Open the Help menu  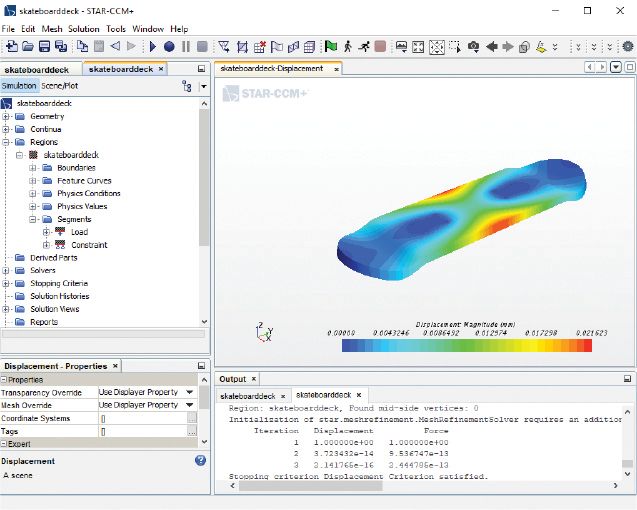(179, 29)
